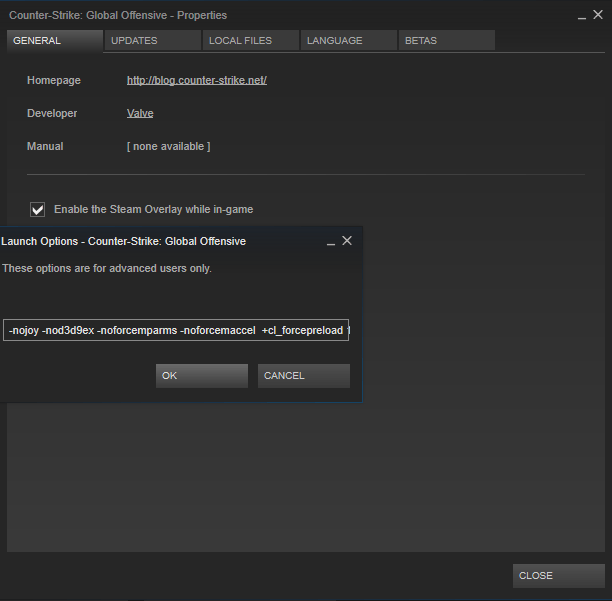Click the "[ none available ]" manual text
The width and height of the screenshot is (612, 601).
pos(169,146)
